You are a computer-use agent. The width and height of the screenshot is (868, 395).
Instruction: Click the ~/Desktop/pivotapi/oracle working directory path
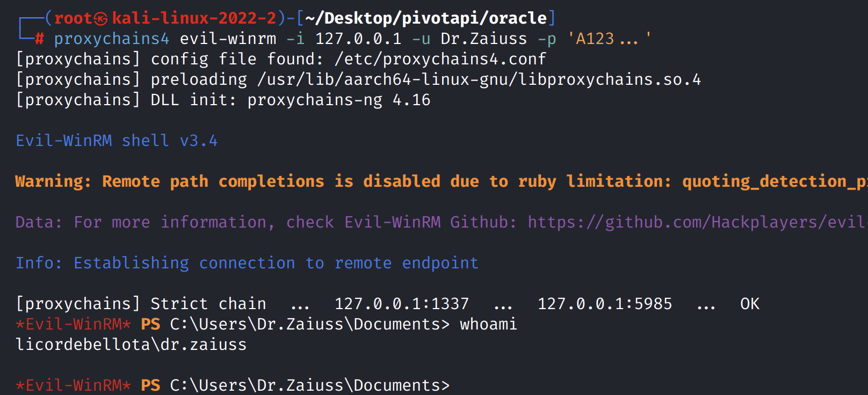pyautogui.click(x=426, y=19)
